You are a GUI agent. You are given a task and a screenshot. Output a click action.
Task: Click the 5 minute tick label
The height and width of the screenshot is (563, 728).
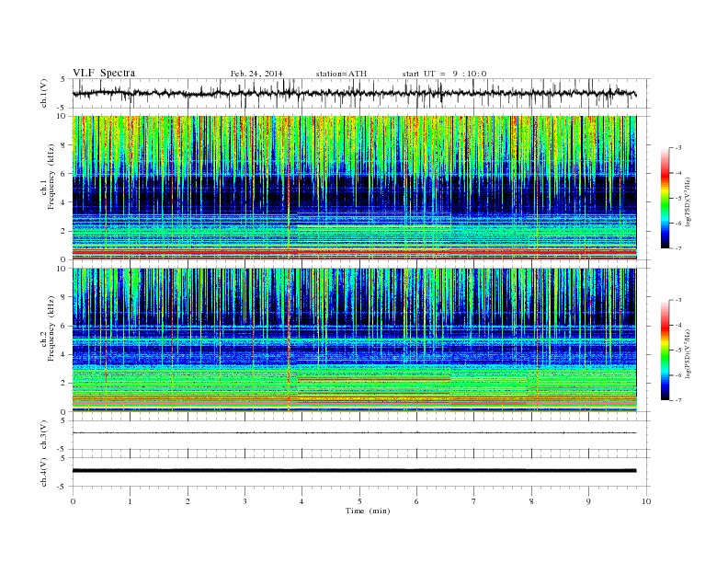[359, 501]
